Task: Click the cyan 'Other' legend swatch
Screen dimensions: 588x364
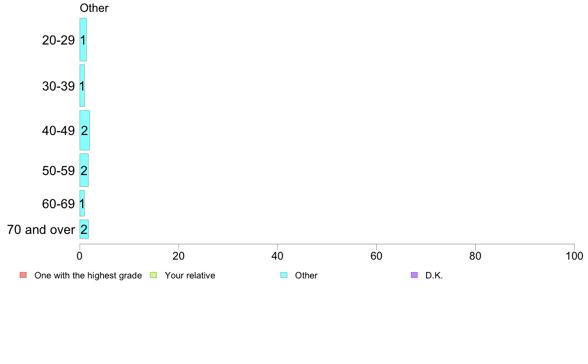Action: 284,275
